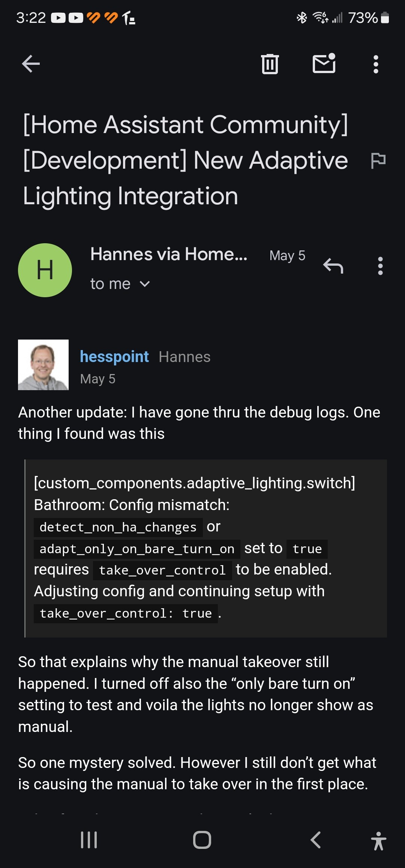Tap hesspoint's profile photo thumbnail

pos(43,365)
